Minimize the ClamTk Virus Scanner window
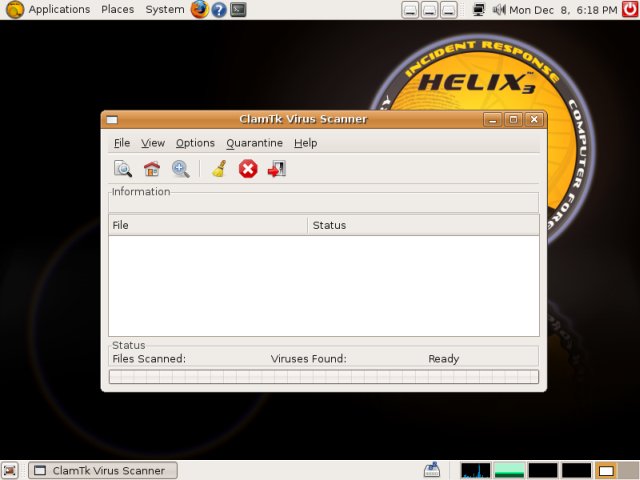640x480 pixels. (x=493, y=120)
